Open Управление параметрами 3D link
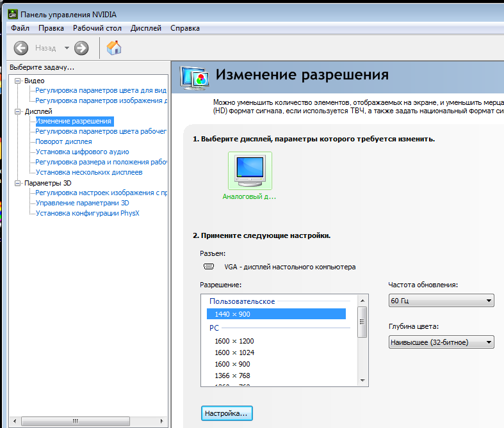Image resolution: width=504 pixels, height=428 pixels. coord(82,203)
